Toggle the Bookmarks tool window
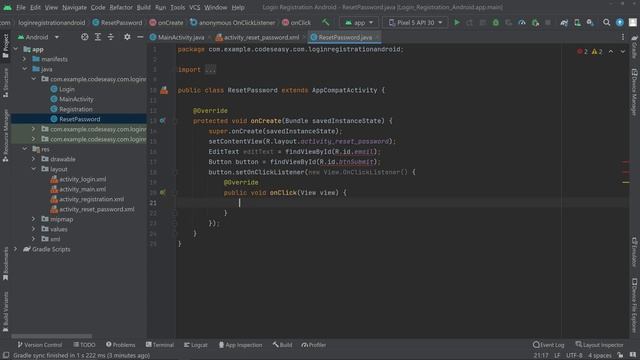The width and height of the screenshot is (640, 360). [5, 264]
